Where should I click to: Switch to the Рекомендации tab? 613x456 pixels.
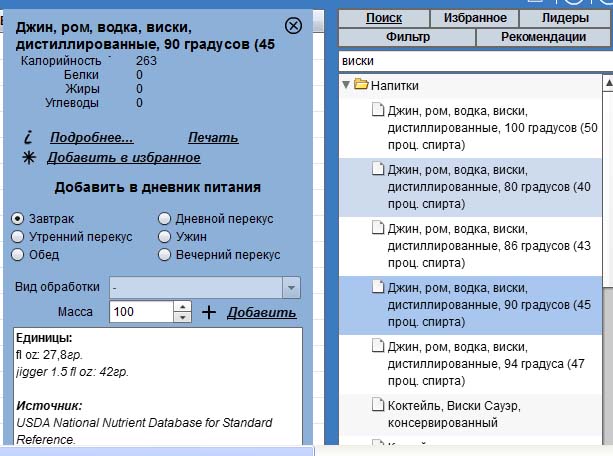pyautogui.click(x=543, y=37)
